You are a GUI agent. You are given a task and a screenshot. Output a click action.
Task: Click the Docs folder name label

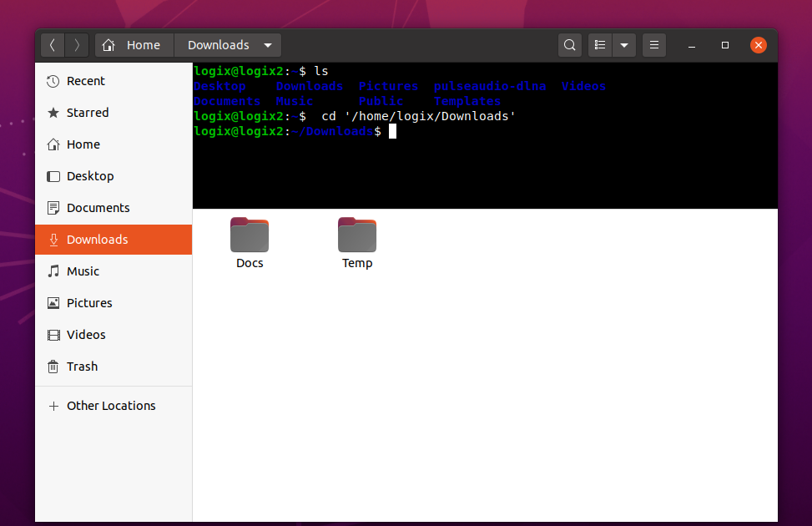(250, 263)
